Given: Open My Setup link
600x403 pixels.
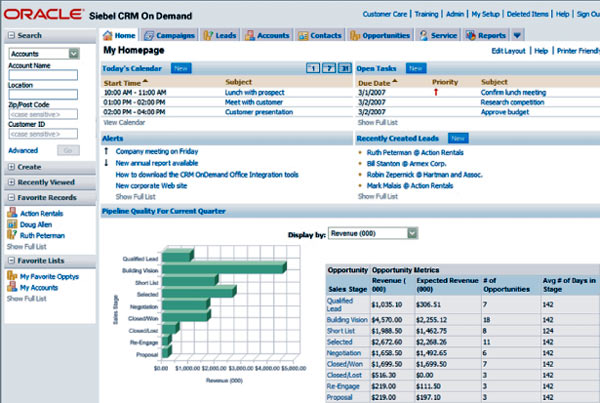Looking at the screenshot, I should (x=485, y=14).
